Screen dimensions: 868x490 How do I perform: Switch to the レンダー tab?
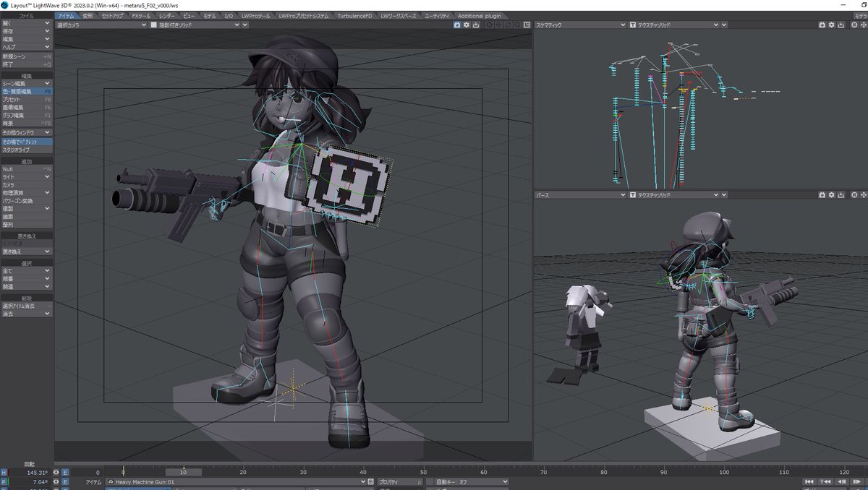[x=166, y=15]
